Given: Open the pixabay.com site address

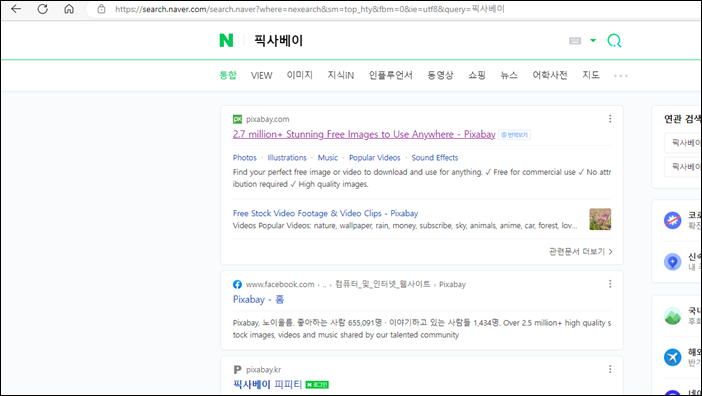Looking at the screenshot, I should (268, 119).
